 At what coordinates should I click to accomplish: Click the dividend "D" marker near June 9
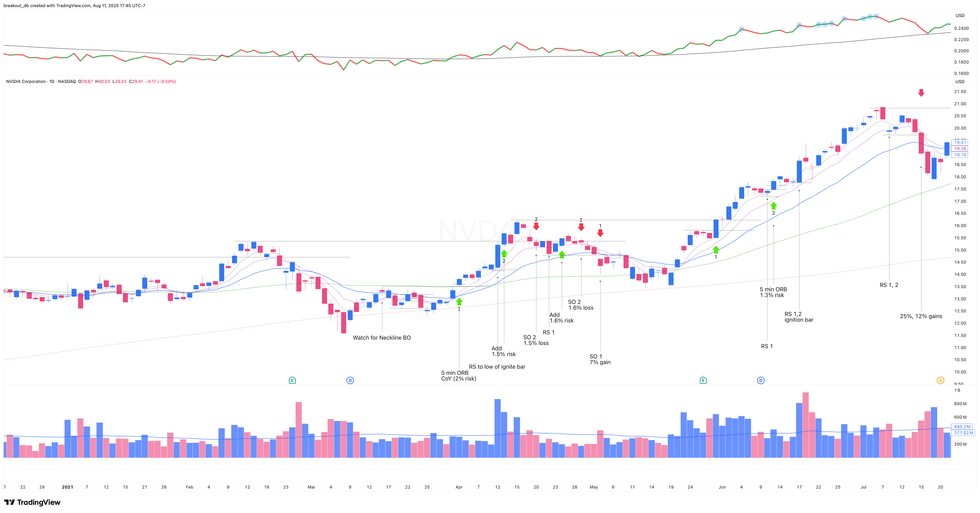[x=760, y=380]
